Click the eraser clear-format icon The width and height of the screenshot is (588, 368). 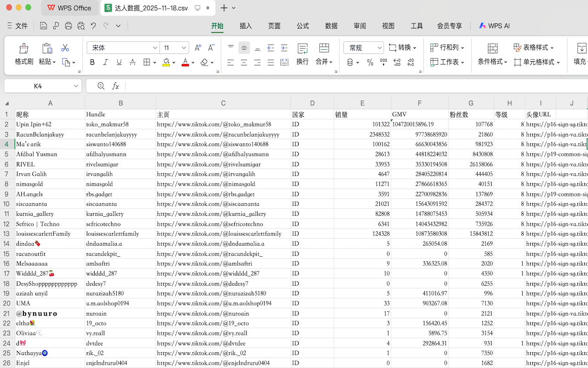click(x=204, y=62)
